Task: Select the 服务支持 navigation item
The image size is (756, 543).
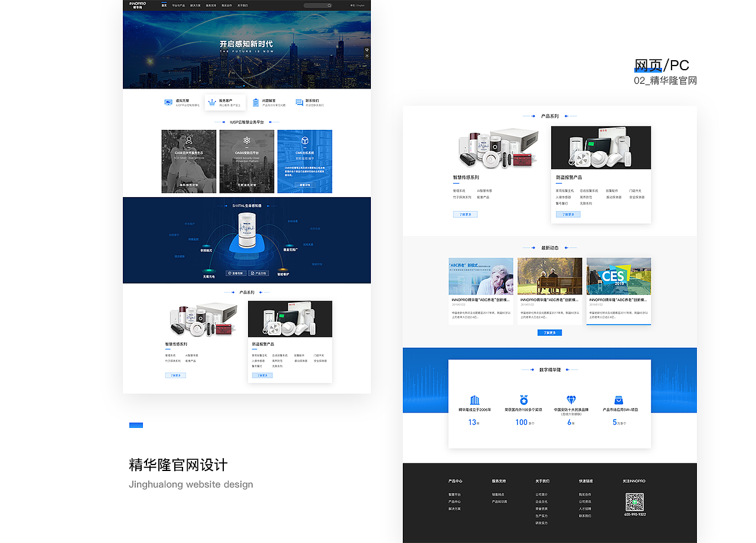Action: [211, 5]
